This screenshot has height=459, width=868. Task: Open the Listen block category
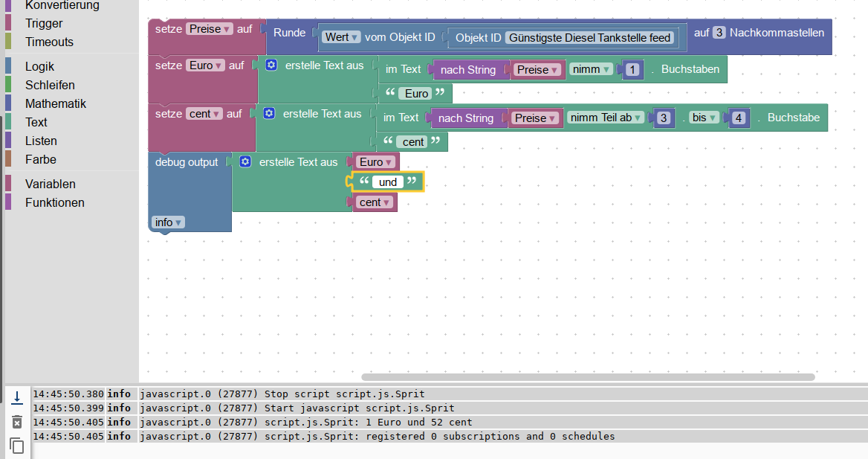pos(41,141)
